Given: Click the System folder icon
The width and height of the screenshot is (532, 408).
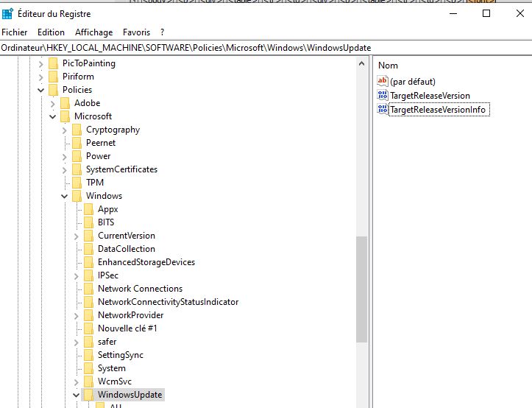Looking at the screenshot, I should pyautogui.click(x=89, y=368).
